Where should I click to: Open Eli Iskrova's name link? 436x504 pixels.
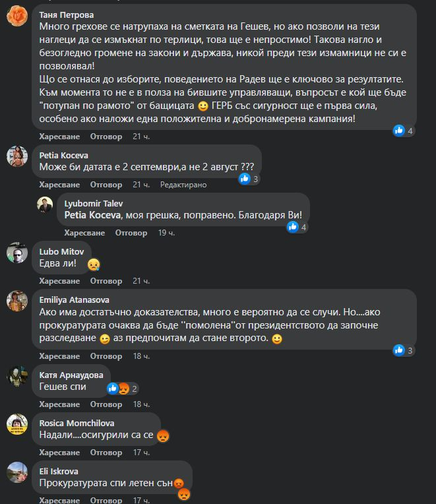(x=59, y=472)
